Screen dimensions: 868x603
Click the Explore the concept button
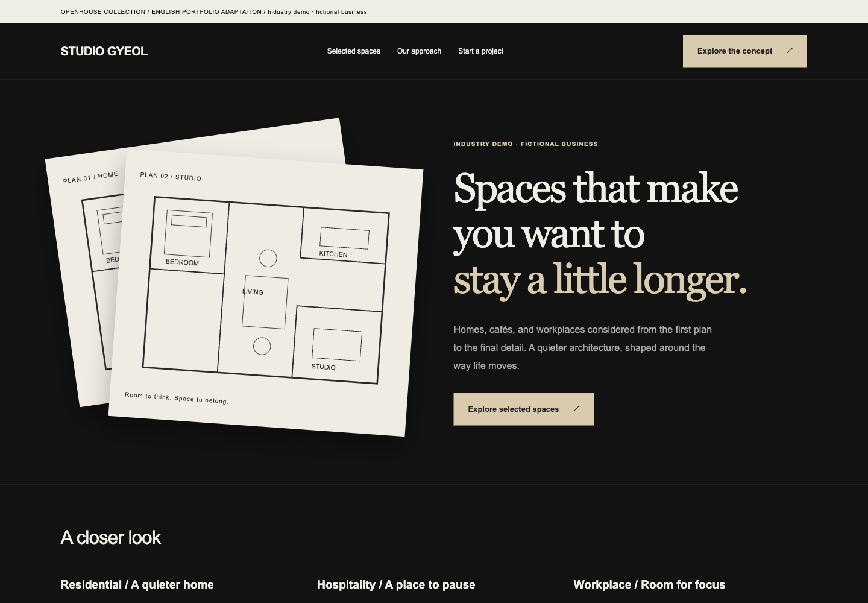(x=744, y=51)
